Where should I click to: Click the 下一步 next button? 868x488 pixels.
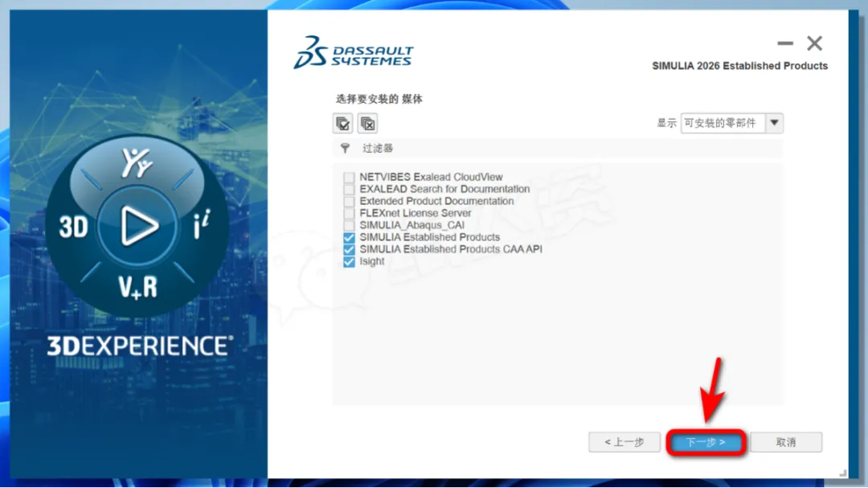coord(706,442)
